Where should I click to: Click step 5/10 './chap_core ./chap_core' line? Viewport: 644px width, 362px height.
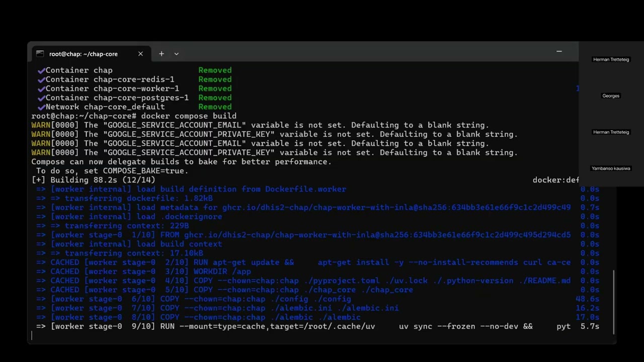coord(224,290)
